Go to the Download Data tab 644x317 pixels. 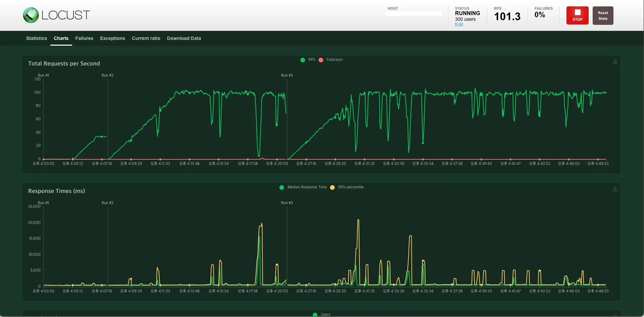(x=184, y=38)
